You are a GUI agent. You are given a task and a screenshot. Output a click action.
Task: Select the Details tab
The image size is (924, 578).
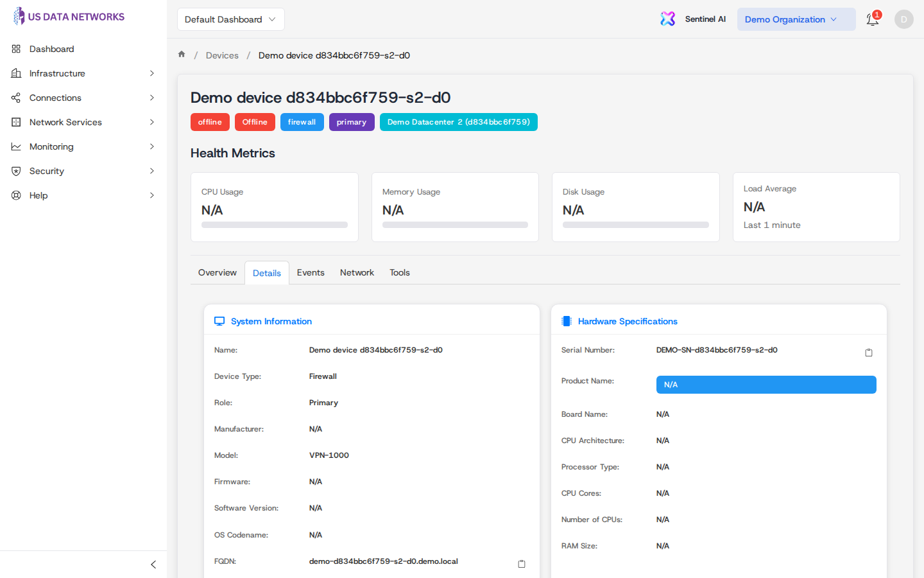pyautogui.click(x=267, y=273)
